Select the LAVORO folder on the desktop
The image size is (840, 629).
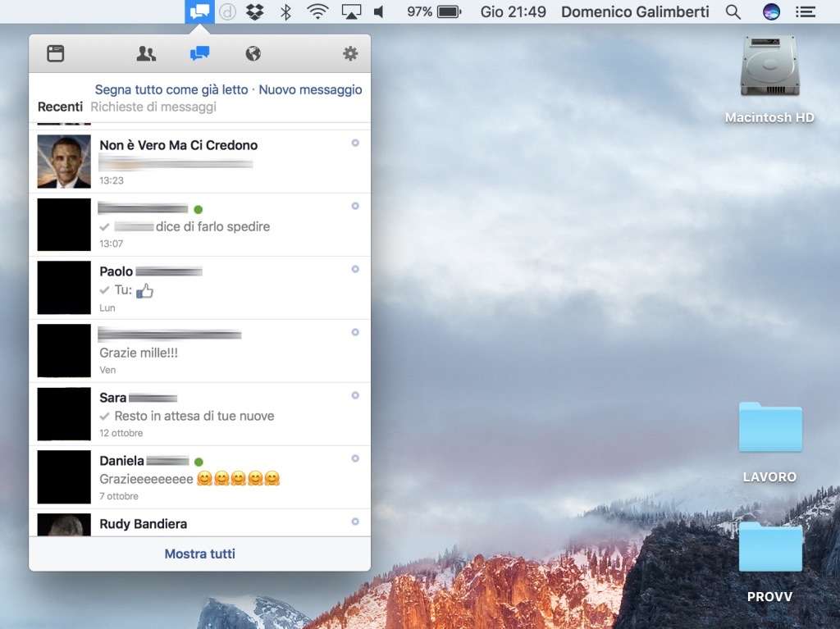click(x=769, y=429)
